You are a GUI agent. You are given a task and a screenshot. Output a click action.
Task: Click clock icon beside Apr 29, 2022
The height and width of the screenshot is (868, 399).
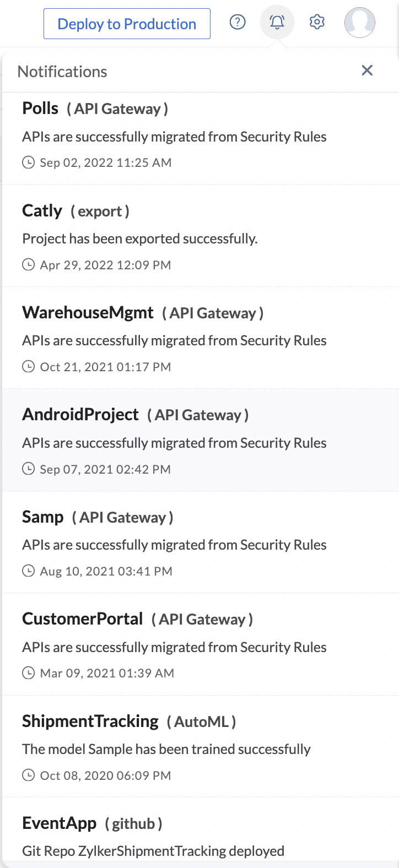click(28, 265)
